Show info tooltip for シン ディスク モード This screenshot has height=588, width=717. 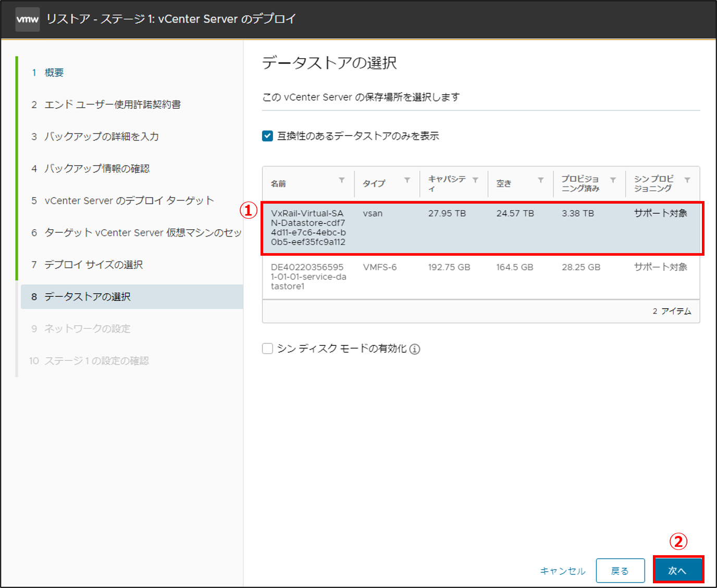pyautogui.click(x=415, y=349)
